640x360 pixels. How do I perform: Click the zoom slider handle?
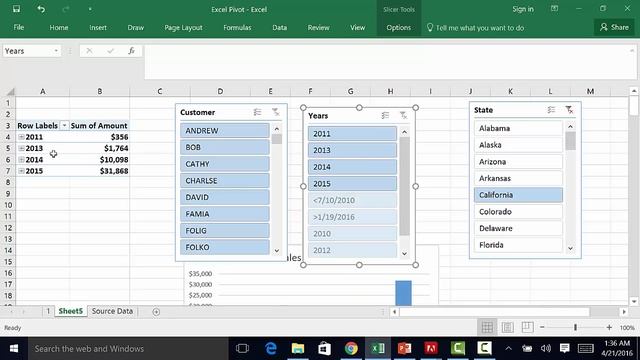576,327
